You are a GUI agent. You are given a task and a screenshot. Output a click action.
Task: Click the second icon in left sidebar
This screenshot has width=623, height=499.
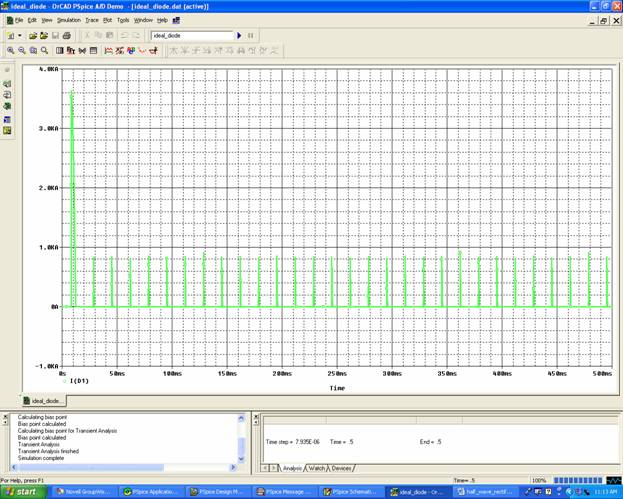7,84
